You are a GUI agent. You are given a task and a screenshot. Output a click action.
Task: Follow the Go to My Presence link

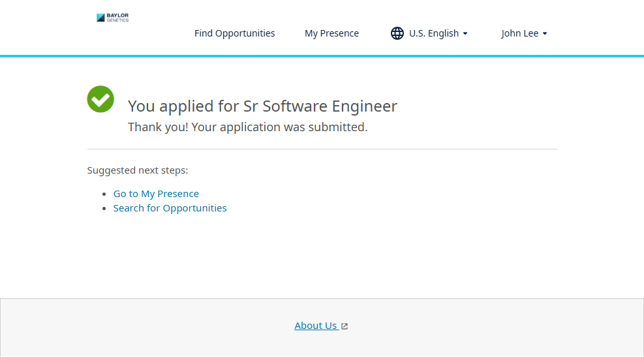(x=156, y=194)
